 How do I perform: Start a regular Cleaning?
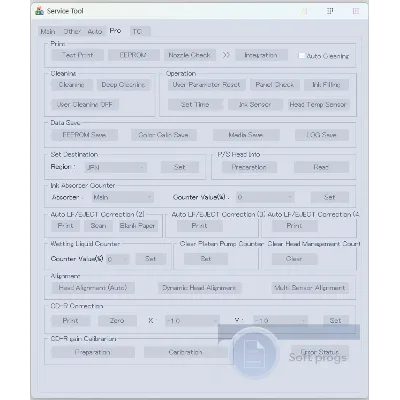coord(71,85)
